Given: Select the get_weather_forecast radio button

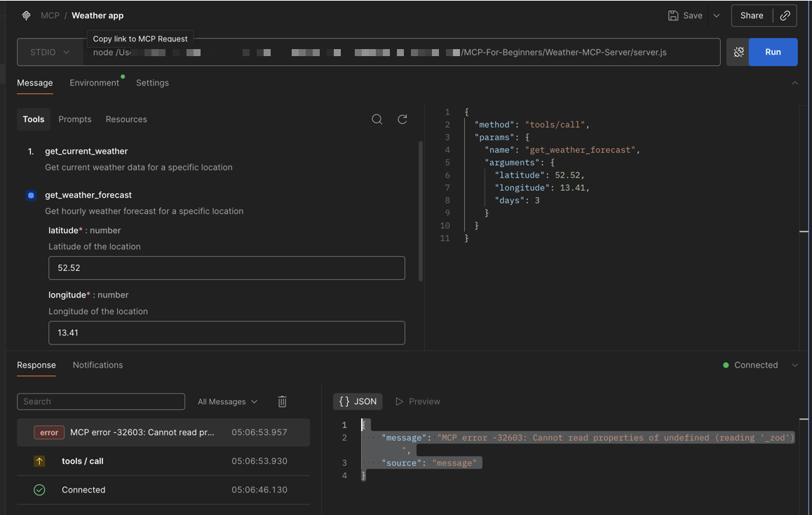Looking at the screenshot, I should [31, 195].
